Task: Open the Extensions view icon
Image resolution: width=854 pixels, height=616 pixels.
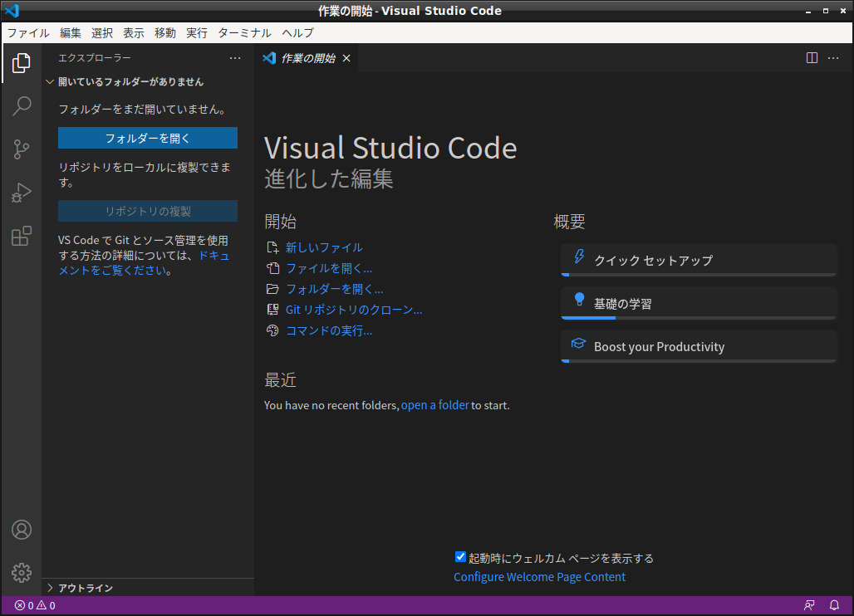Action: pos(22,236)
